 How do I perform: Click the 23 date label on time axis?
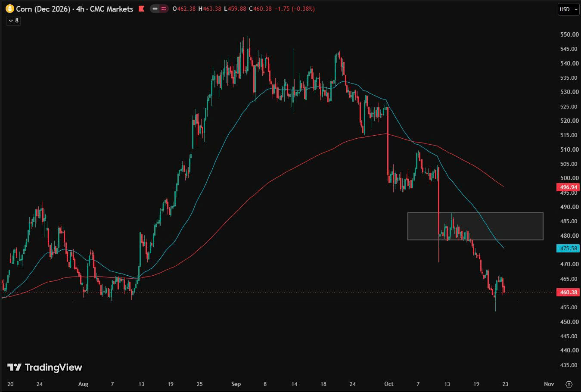[x=505, y=384]
